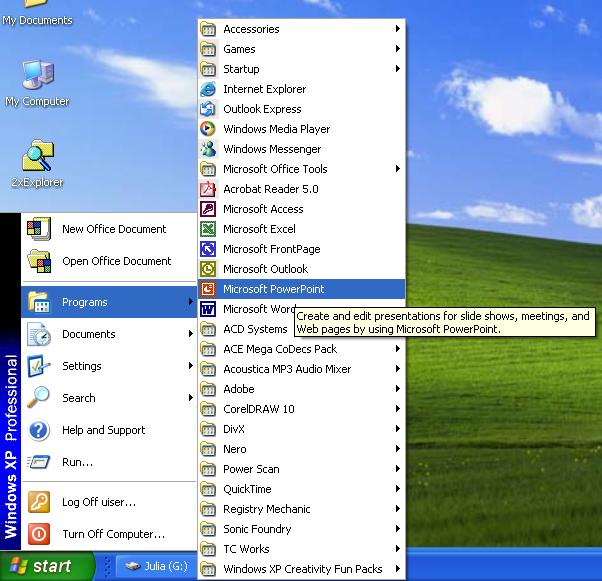
Task: Click the Open Office Document label
Action: point(117,261)
